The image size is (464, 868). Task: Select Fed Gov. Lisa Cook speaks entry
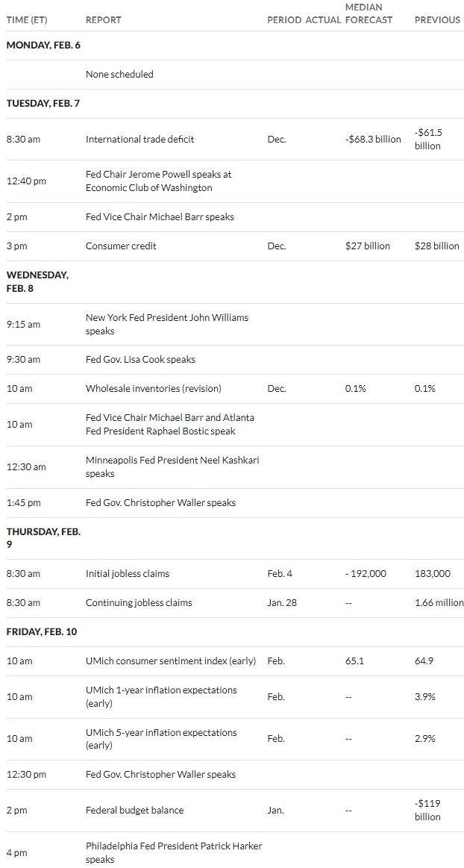[140, 360]
